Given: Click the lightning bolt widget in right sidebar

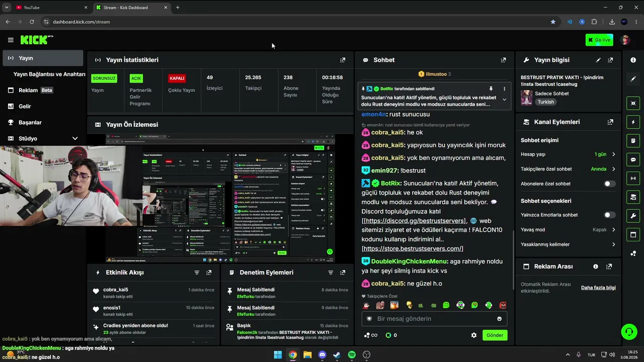Looking at the screenshot, I should [x=633, y=122].
